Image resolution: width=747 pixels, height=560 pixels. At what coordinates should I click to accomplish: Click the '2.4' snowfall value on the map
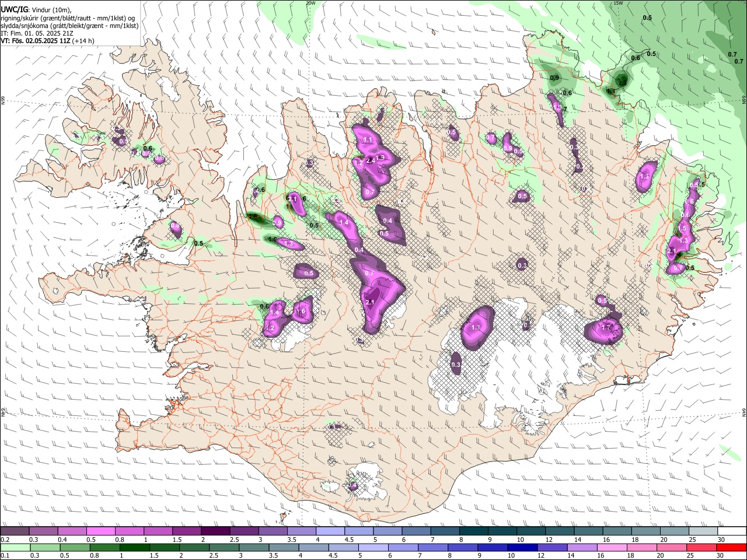369,161
